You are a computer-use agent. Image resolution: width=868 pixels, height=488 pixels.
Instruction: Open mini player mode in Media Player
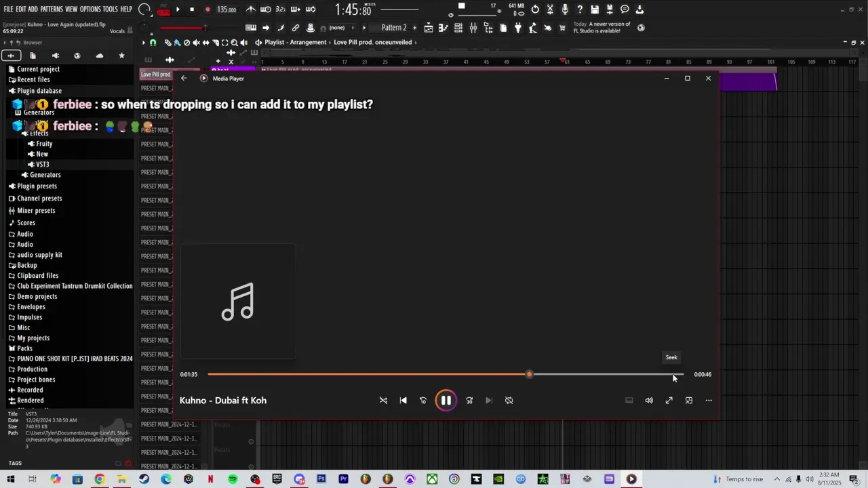point(689,401)
